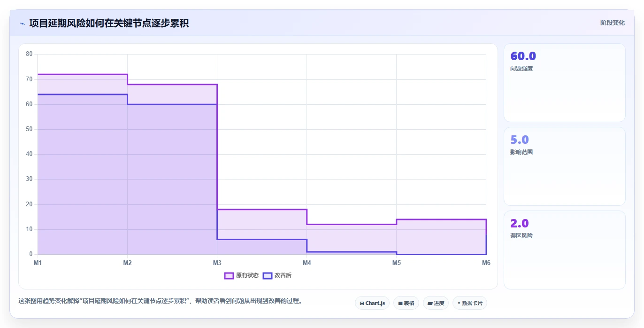Image resolution: width=644 pixels, height=328 pixels.
Task: Click the 阶段变化 label in the header
Action: click(612, 23)
